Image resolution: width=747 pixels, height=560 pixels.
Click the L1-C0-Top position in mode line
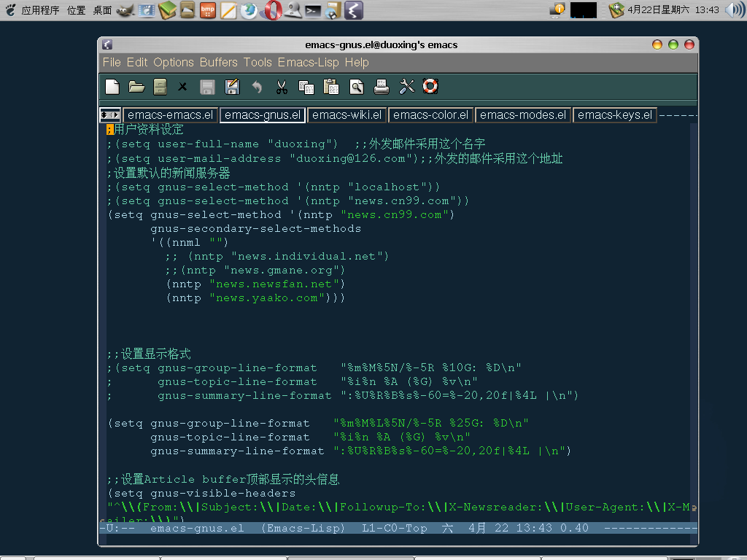click(x=395, y=528)
